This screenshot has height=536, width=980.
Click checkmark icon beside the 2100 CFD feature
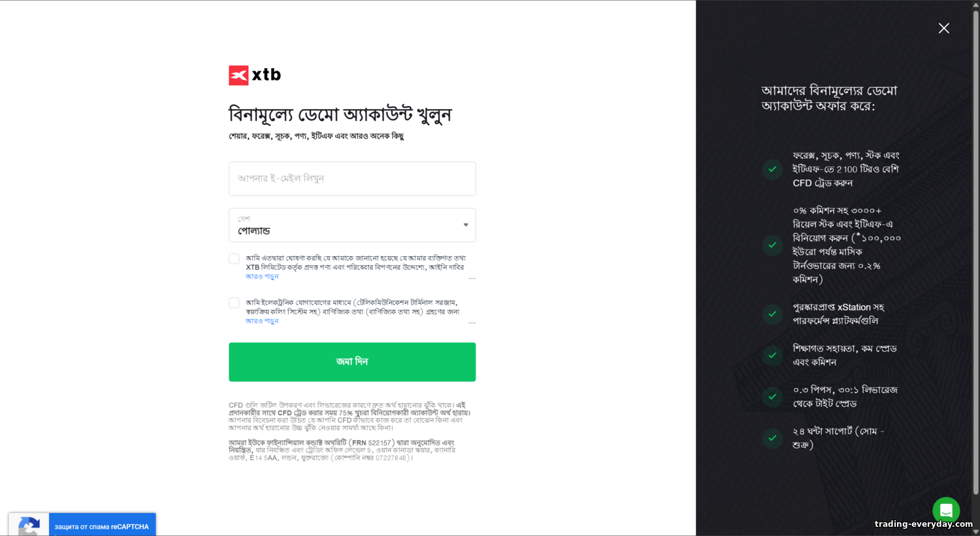(x=772, y=169)
